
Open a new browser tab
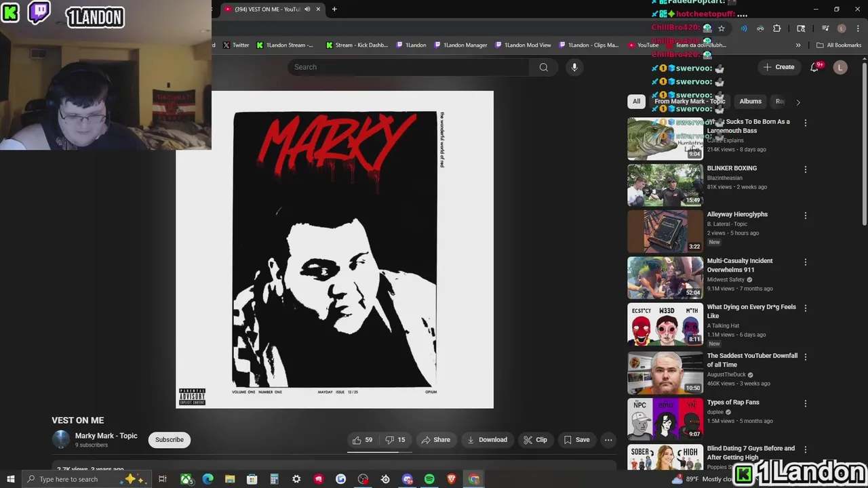[334, 9]
